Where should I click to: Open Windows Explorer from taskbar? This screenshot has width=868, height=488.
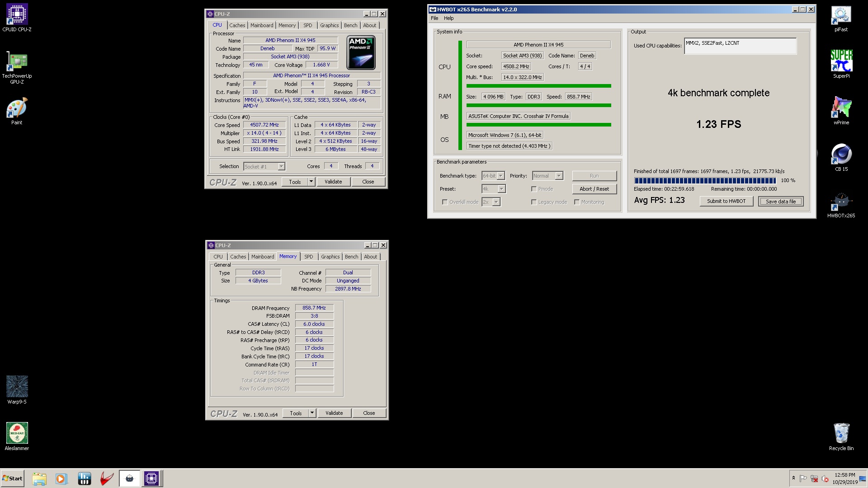point(39,479)
